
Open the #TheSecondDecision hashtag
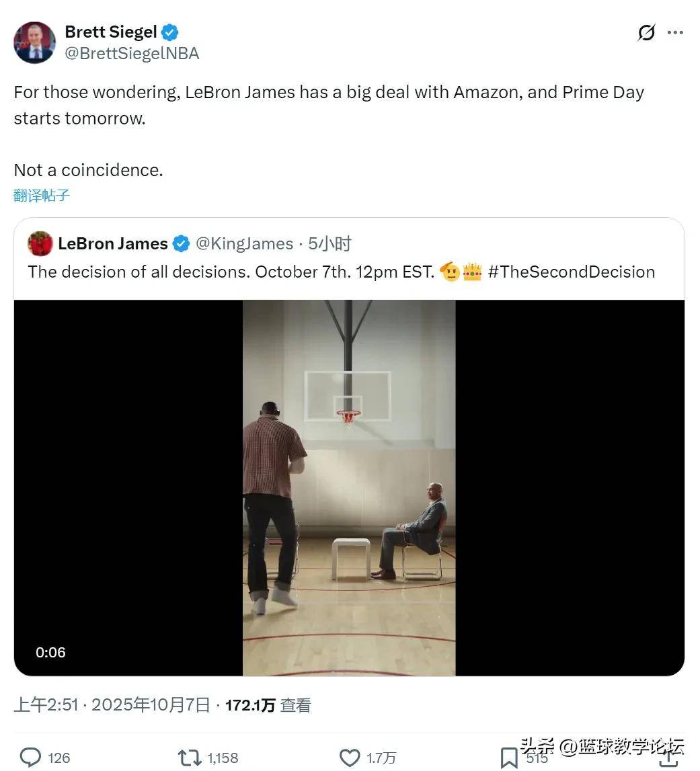[x=571, y=272]
